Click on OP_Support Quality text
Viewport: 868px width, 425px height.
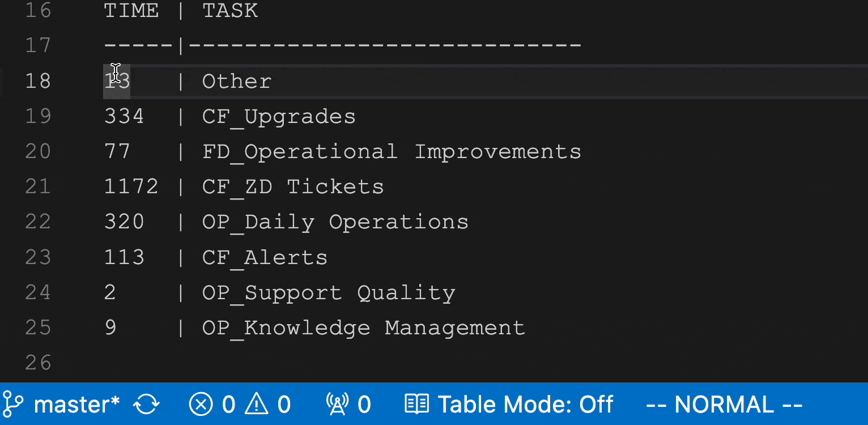(x=329, y=292)
